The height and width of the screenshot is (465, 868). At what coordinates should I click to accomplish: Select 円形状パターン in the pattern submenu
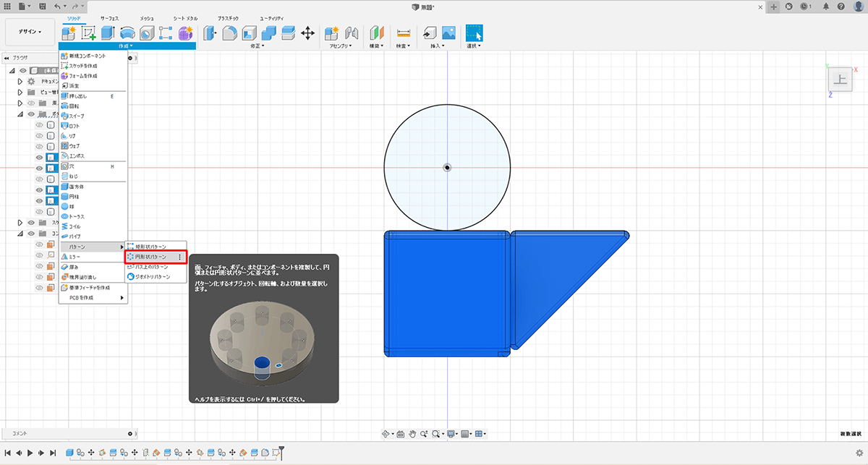(150, 257)
